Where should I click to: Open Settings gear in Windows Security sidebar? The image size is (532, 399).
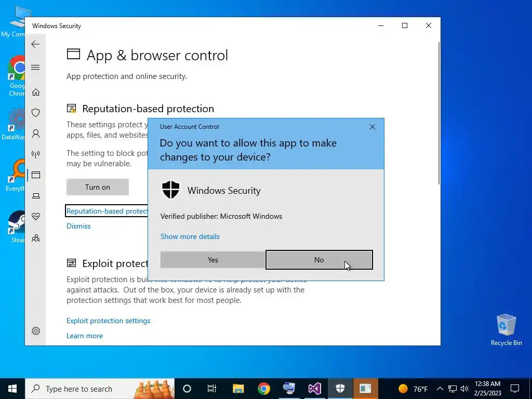click(x=36, y=331)
